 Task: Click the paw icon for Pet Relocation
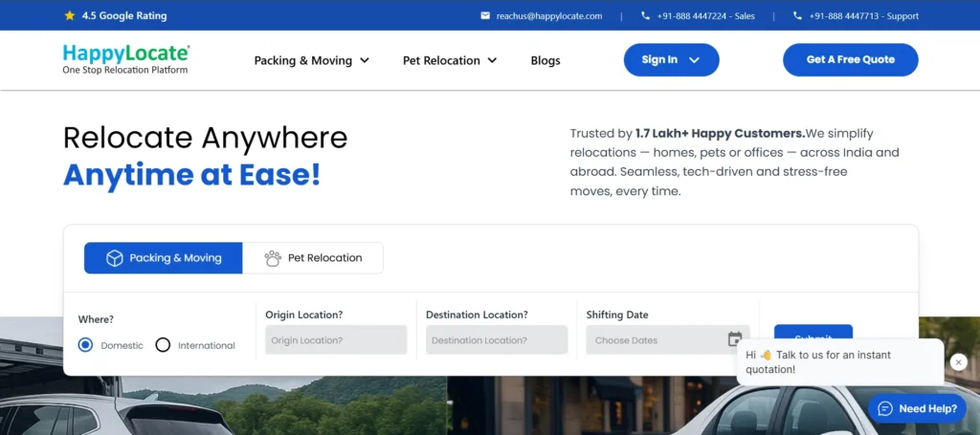coord(273,258)
